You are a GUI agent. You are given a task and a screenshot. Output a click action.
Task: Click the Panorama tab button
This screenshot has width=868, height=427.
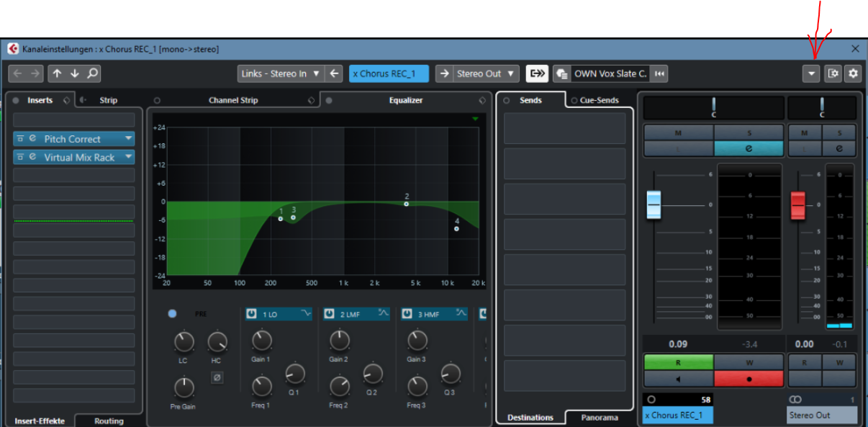pyautogui.click(x=599, y=418)
